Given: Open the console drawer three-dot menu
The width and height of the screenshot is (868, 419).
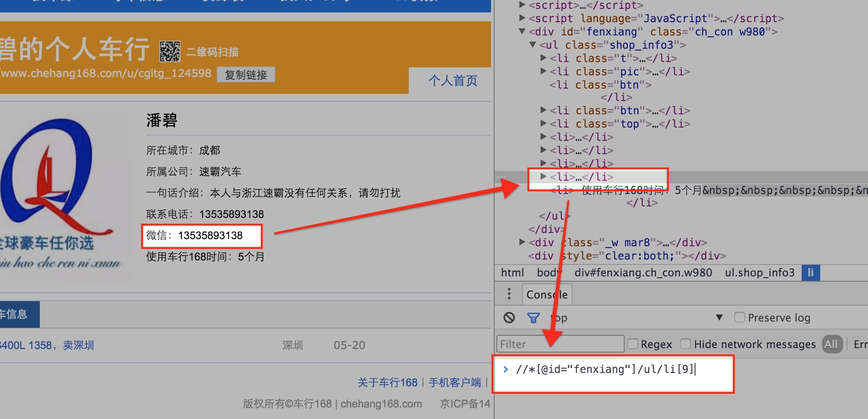Looking at the screenshot, I should (x=509, y=294).
